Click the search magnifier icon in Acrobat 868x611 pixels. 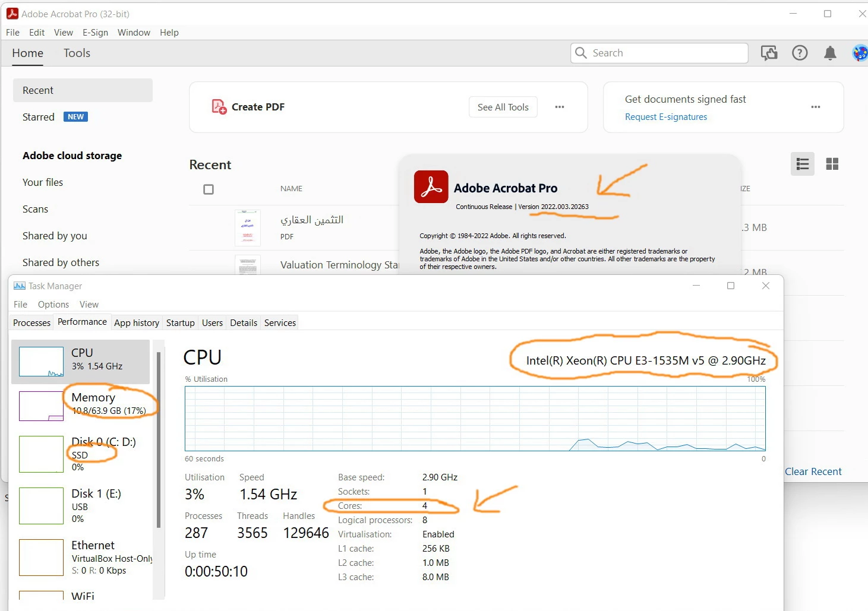coord(581,53)
